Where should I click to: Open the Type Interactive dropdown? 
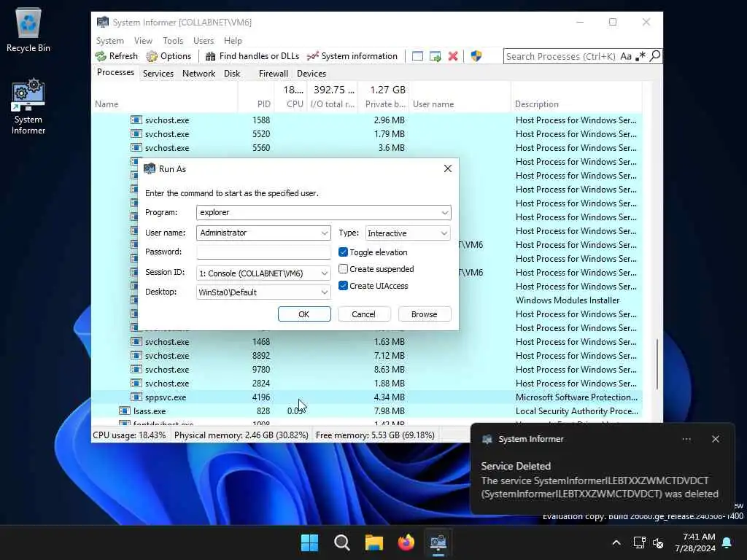tap(444, 233)
